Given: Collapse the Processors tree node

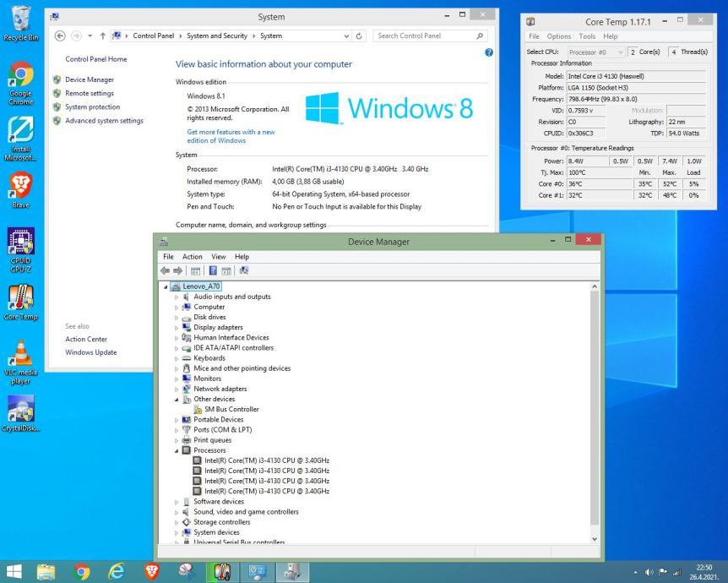Looking at the screenshot, I should [x=177, y=450].
